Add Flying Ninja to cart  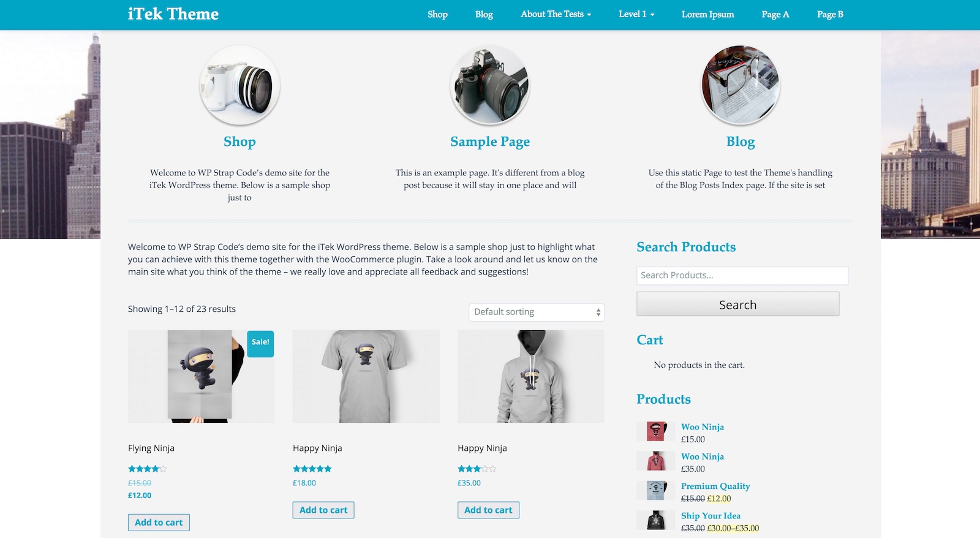coord(159,522)
